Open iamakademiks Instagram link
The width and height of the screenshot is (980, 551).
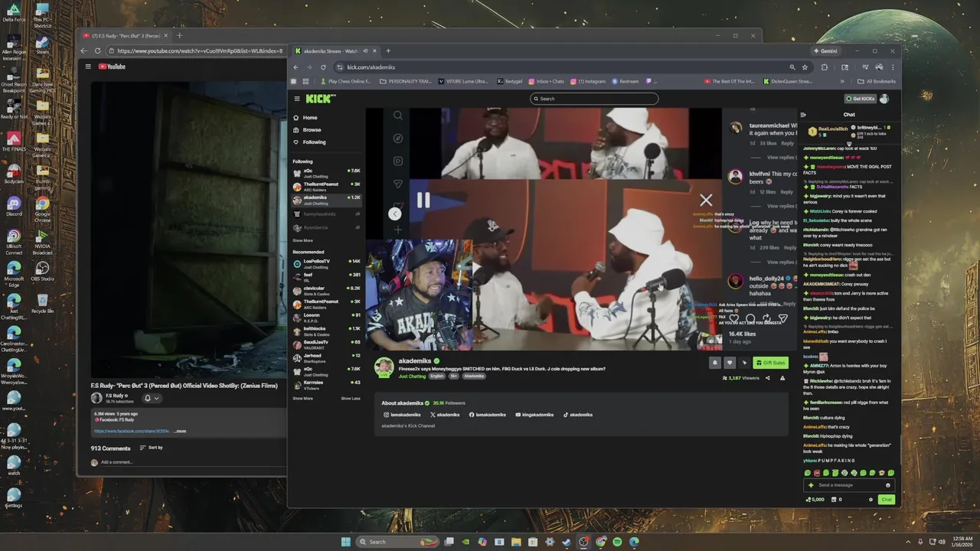(x=402, y=415)
